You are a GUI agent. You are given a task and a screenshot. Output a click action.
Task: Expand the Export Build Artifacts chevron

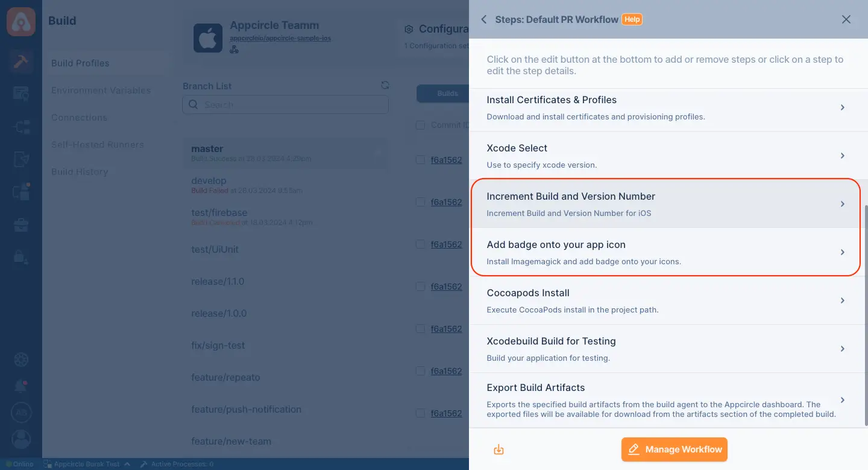click(843, 400)
